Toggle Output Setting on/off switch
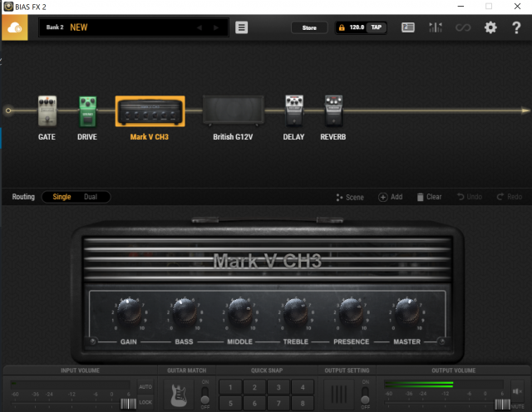Image resolution: width=532 pixels, height=412 pixels. coord(365,395)
